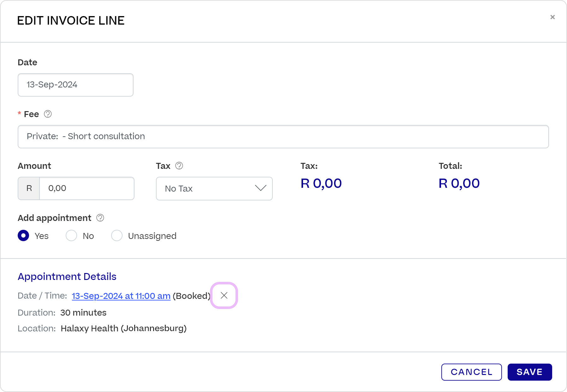This screenshot has height=392, width=567.
Task: Open the Tax help tooltip icon
Action: click(x=179, y=166)
